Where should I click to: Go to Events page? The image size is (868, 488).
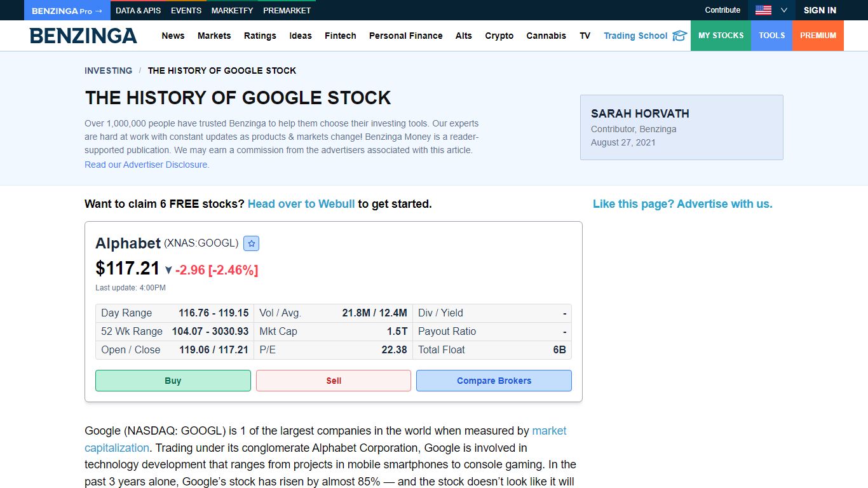[186, 10]
